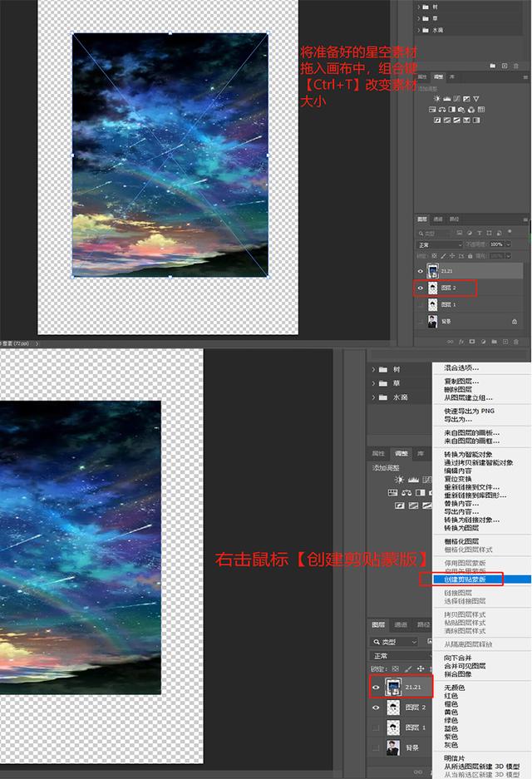Add an Invert adjustment in upper screenshot
The height and width of the screenshot is (779, 532).
coord(437,121)
